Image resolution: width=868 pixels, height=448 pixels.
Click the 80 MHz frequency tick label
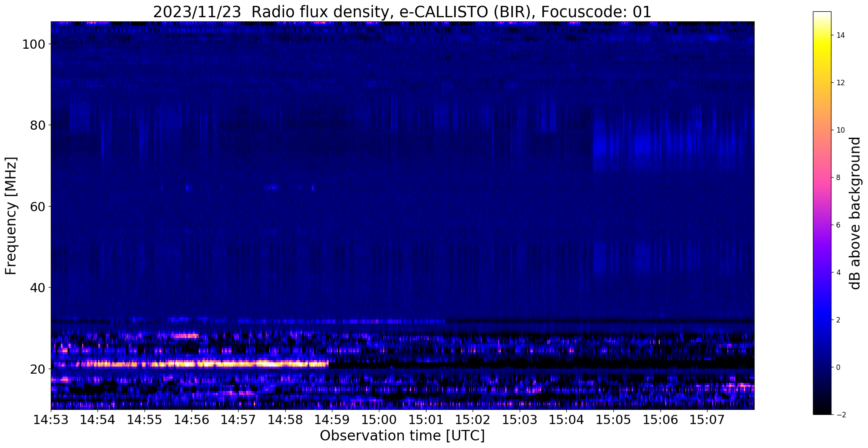click(38, 125)
